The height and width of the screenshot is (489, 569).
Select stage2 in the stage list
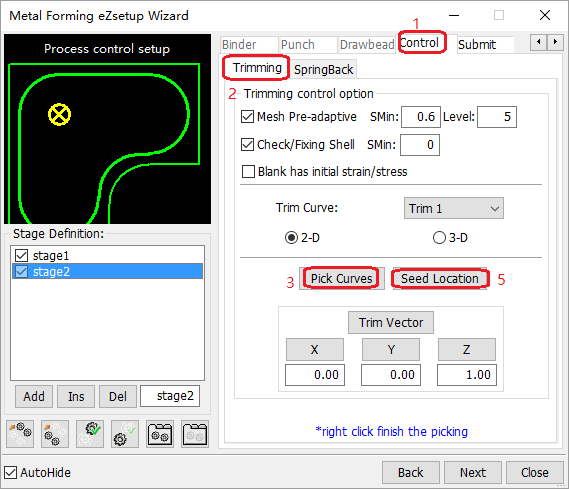(x=107, y=271)
